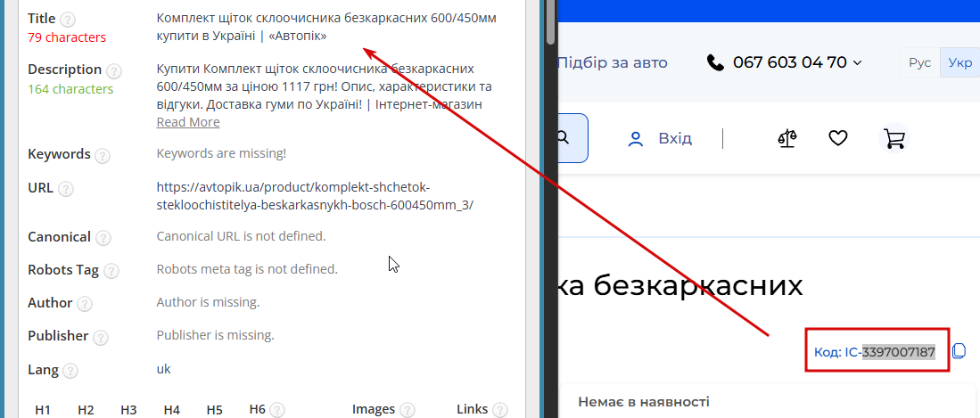Click 'Keywords are missing!' message
This screenshot has height=418, width=980.
[x=221, y=153]
